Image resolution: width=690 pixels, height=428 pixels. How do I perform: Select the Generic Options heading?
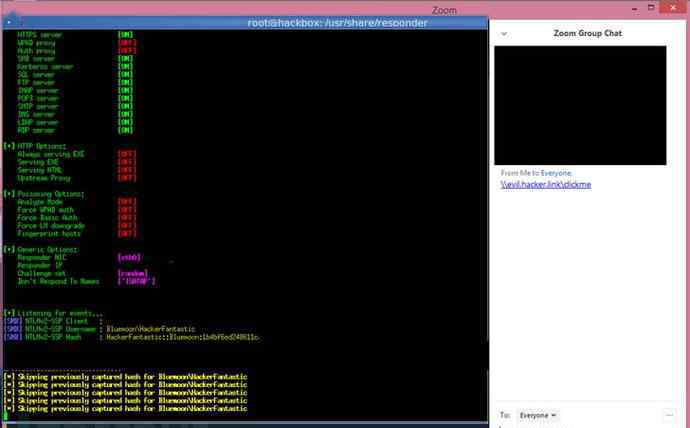point(41,249)
